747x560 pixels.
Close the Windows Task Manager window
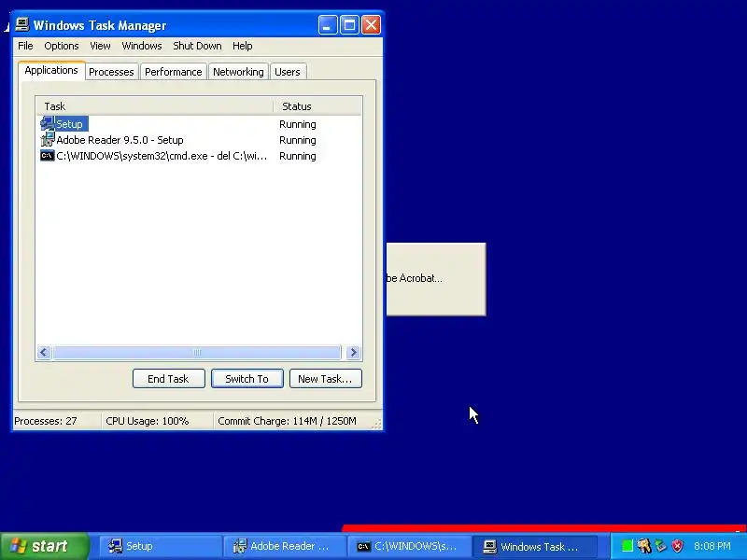[371, 25]
